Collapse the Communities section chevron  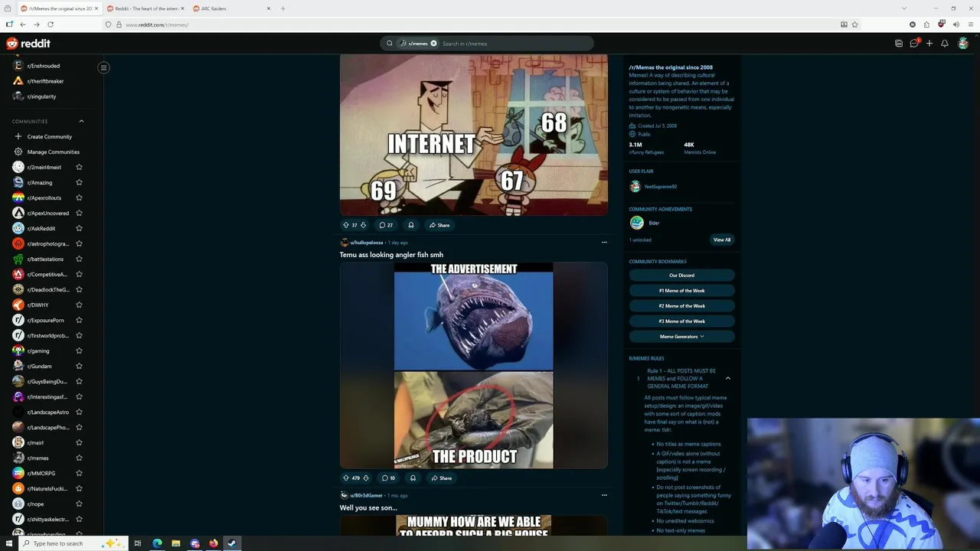click(81, 121)
